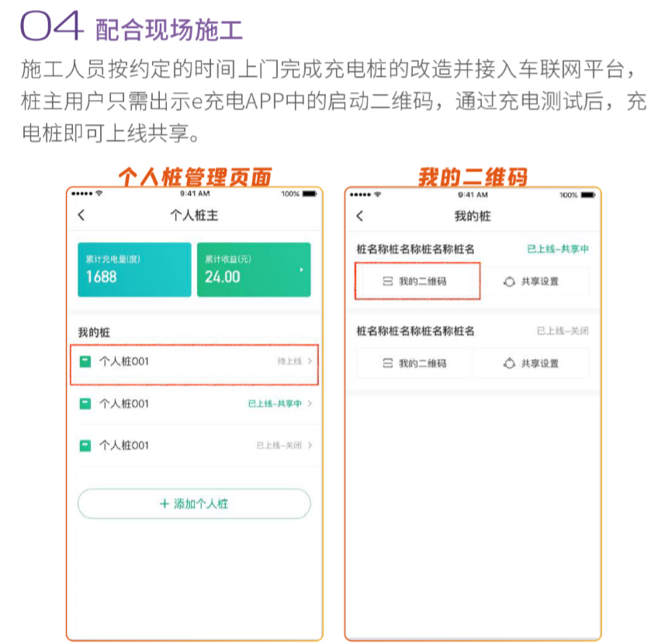655x644 pixels.
Task: Tap green pile icon of 待上线 个人桩001
Action: click(85, 362)
